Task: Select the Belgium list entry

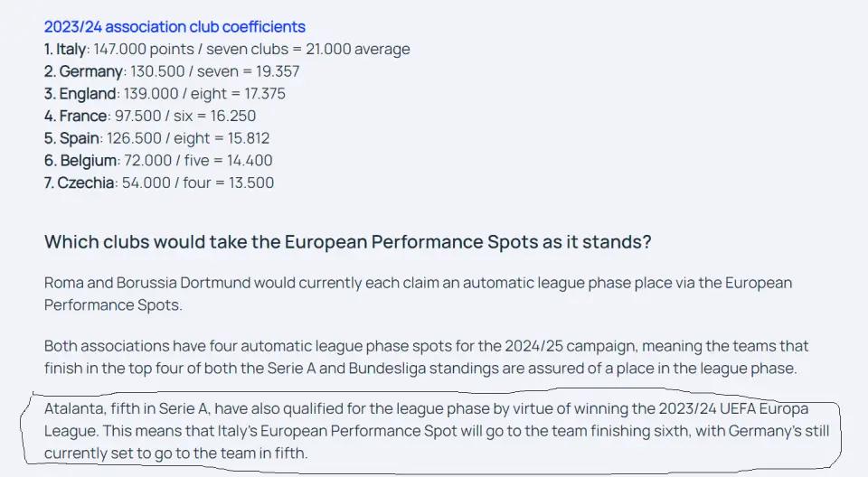Action: tap(158, 161)
